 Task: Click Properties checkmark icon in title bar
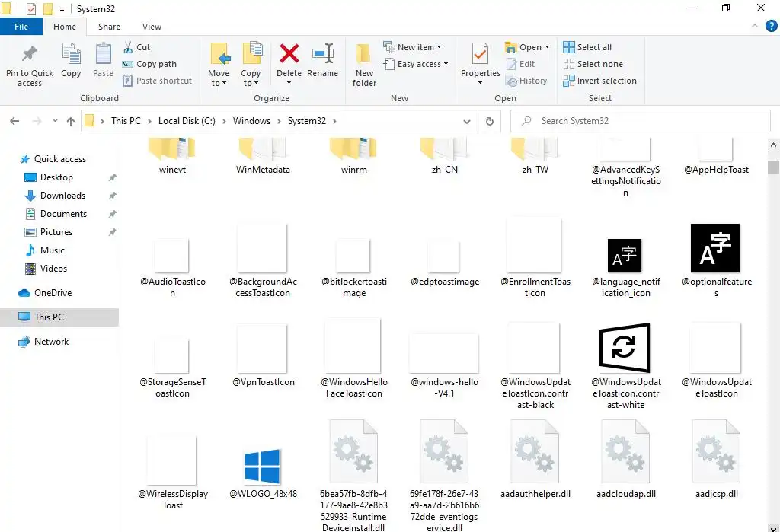coord(30,9)
